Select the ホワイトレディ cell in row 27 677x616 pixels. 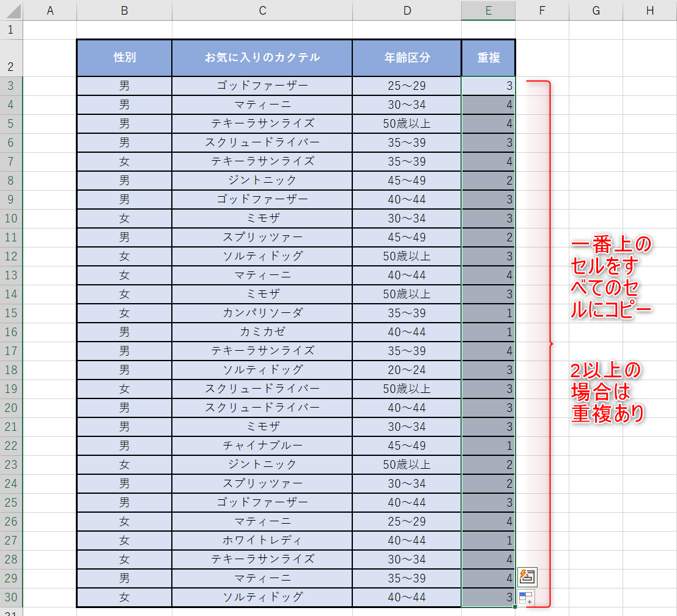click(262, 540)
